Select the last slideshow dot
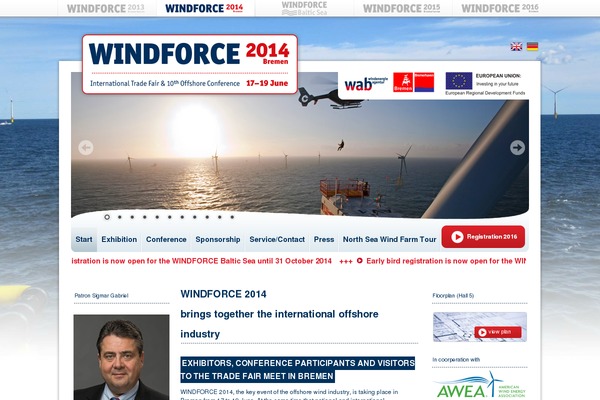The image size is (600, 400). 232,217
